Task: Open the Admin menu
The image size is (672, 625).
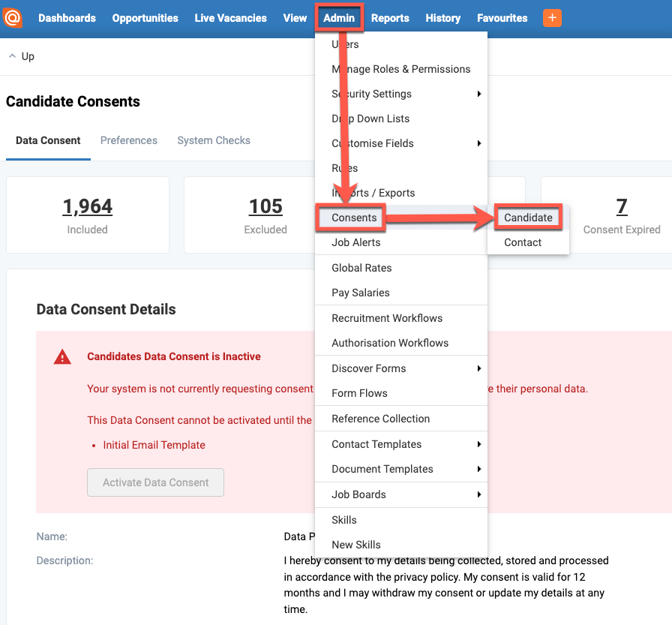Action: point(339,17)
